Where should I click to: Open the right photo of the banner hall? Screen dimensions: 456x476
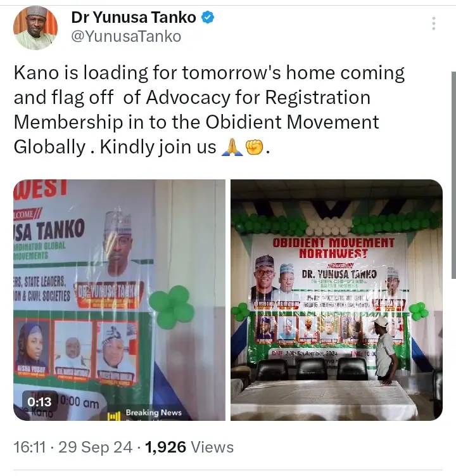point(336,300)
